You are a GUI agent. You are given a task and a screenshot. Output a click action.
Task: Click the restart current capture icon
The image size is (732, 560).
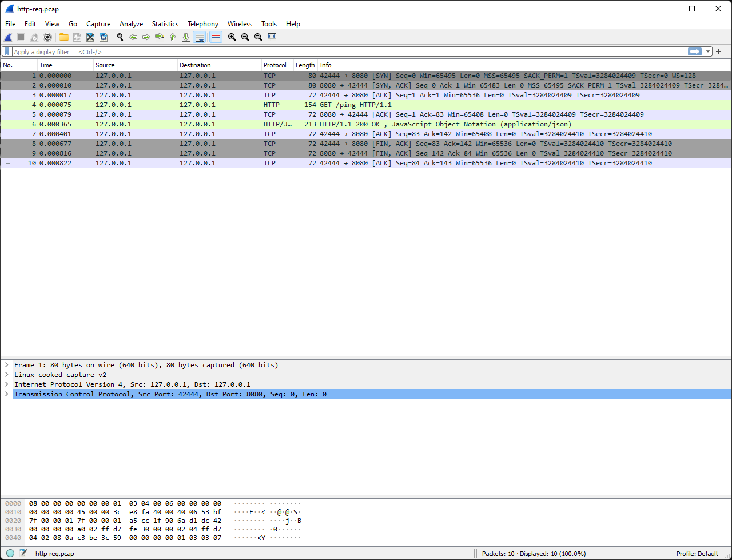[34, 37]
